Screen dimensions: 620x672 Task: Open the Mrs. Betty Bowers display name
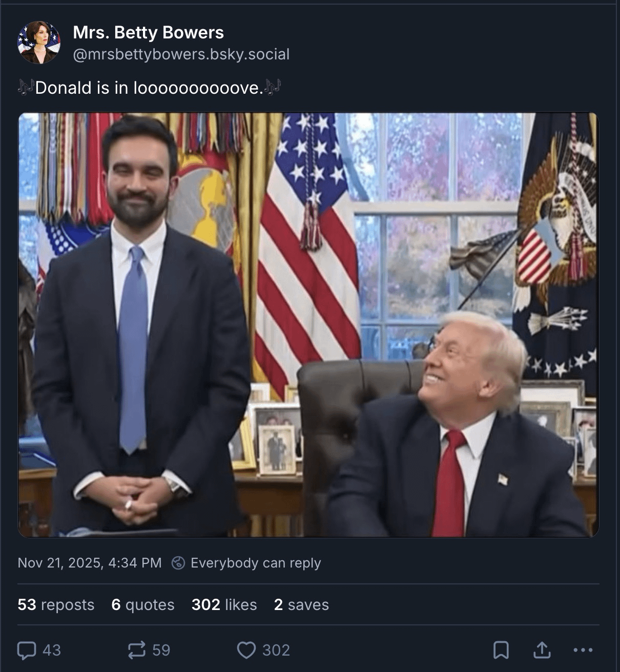click(148, 32)
